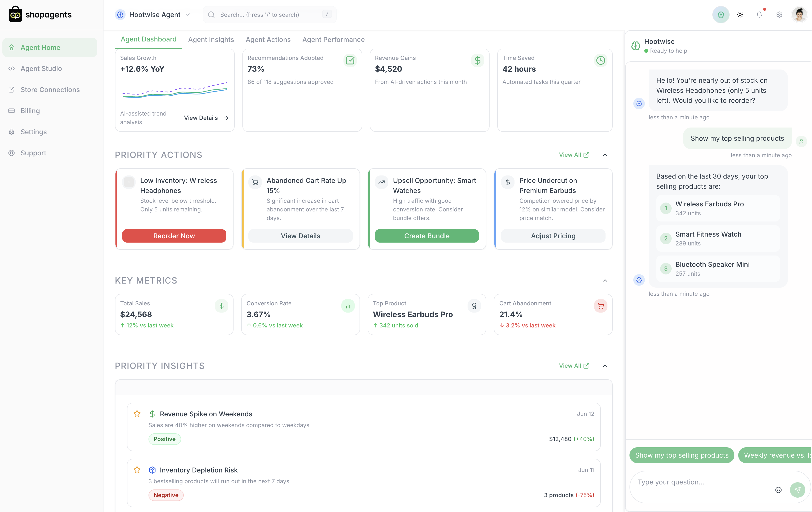Open the Hootwise Agent selector dropdown
Viewport: 812px width, 512px height.
[x=153, y=15]
